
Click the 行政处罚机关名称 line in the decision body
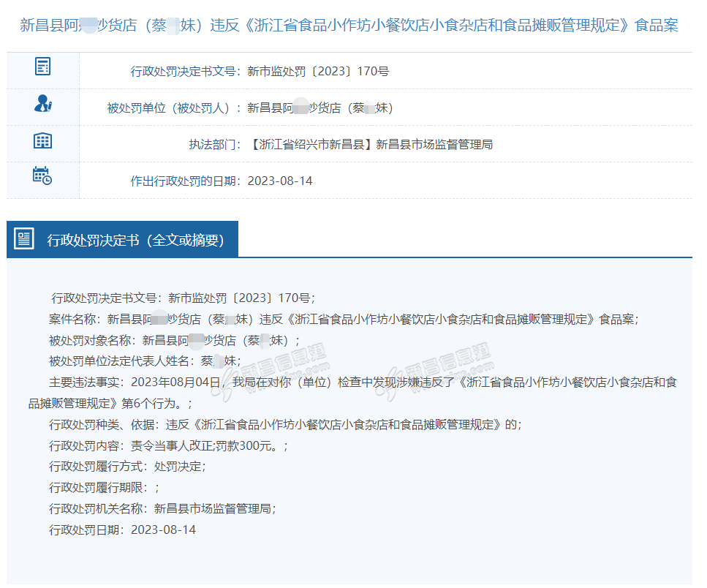tap(162, 508)
